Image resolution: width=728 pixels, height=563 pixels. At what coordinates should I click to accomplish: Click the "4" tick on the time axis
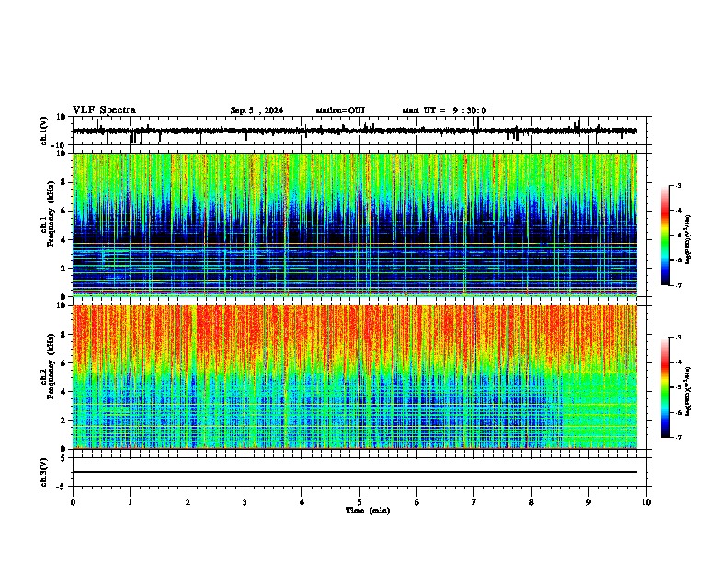[x=302, y=502]
